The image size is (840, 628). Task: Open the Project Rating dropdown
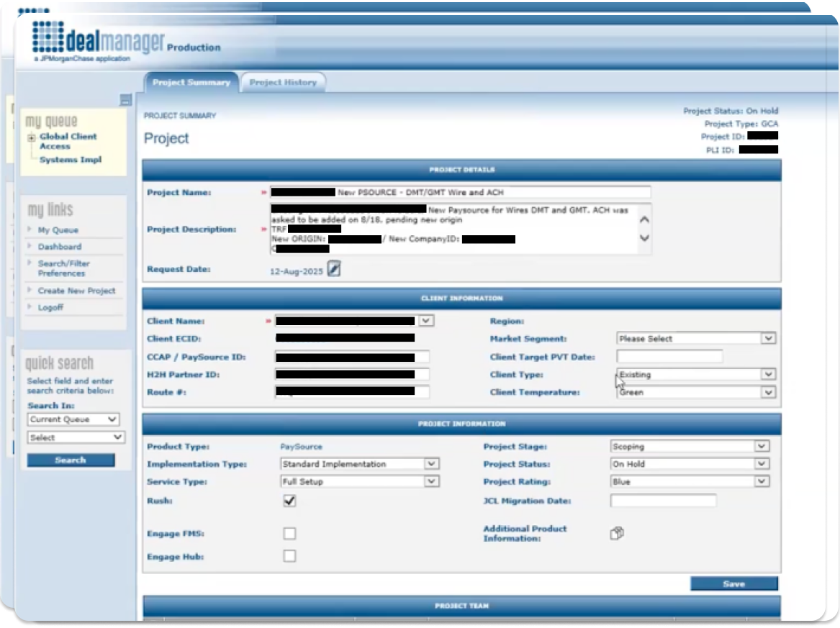coord(690,482)
